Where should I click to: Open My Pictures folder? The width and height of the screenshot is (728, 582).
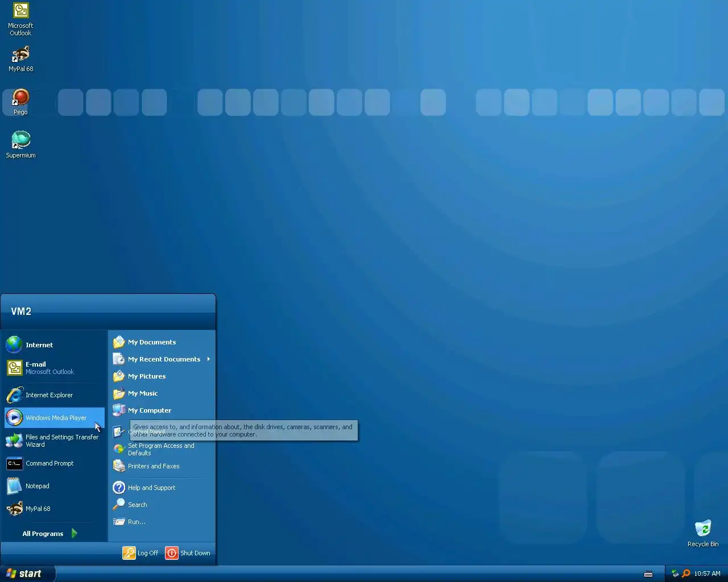(x=162, y=376)
